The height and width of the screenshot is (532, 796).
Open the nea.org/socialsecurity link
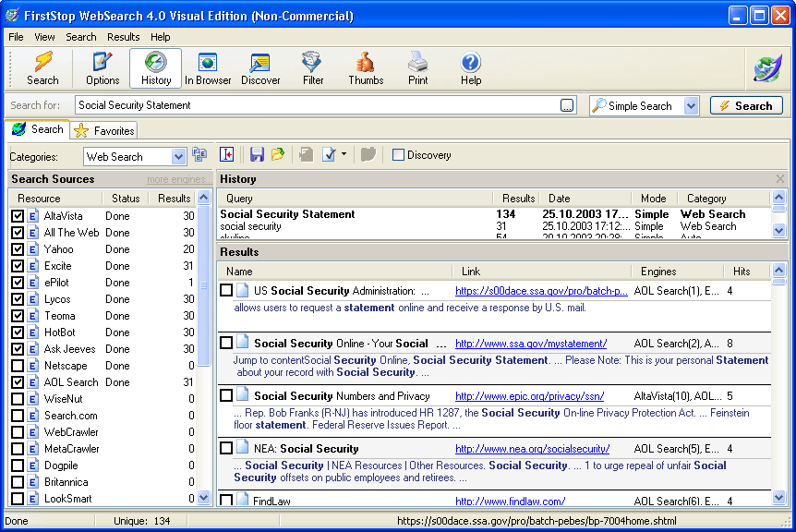[532, 449]
